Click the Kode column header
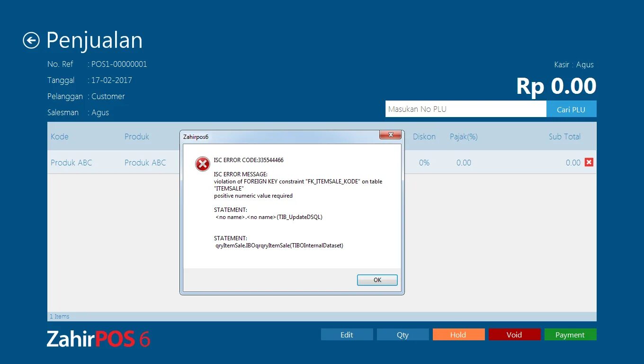 [x=60, y=136]
